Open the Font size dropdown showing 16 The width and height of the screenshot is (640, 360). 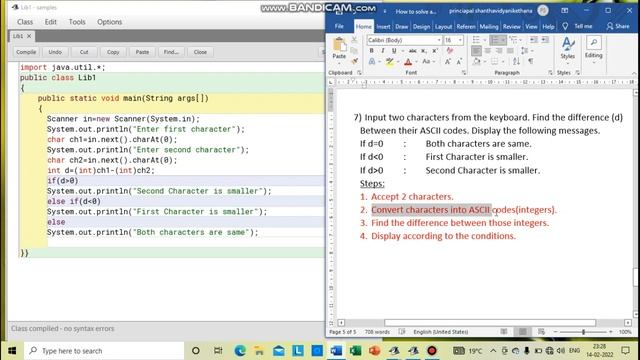(460, 40)
